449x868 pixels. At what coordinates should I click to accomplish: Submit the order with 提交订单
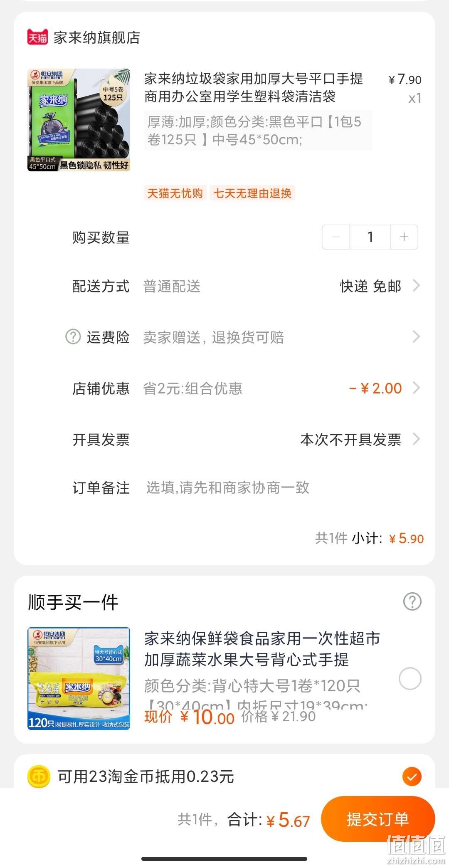point(378,819)
